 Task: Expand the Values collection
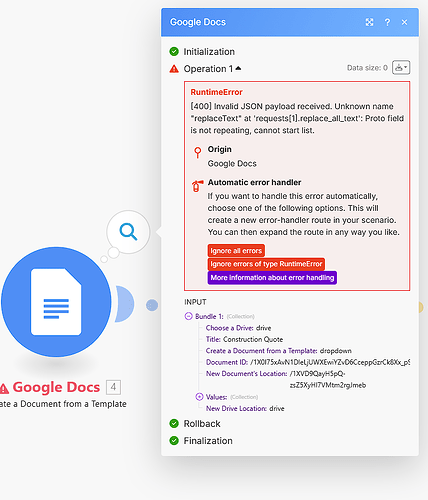pyautogui.click(x=199, y=397)
